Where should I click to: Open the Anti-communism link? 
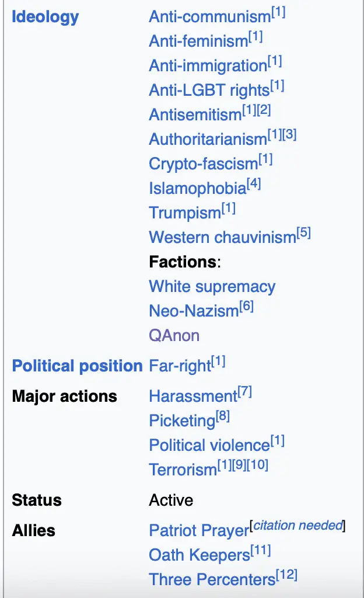(x=210, y=17)
